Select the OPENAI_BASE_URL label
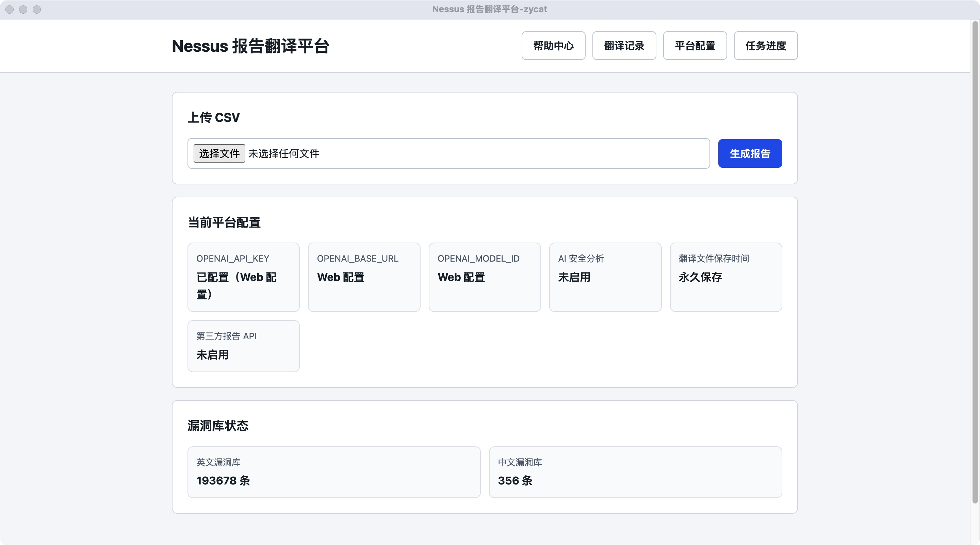Image resolution: width=980 pixels, height=545 pixels. pyautogui.click(x=358, y=259)
